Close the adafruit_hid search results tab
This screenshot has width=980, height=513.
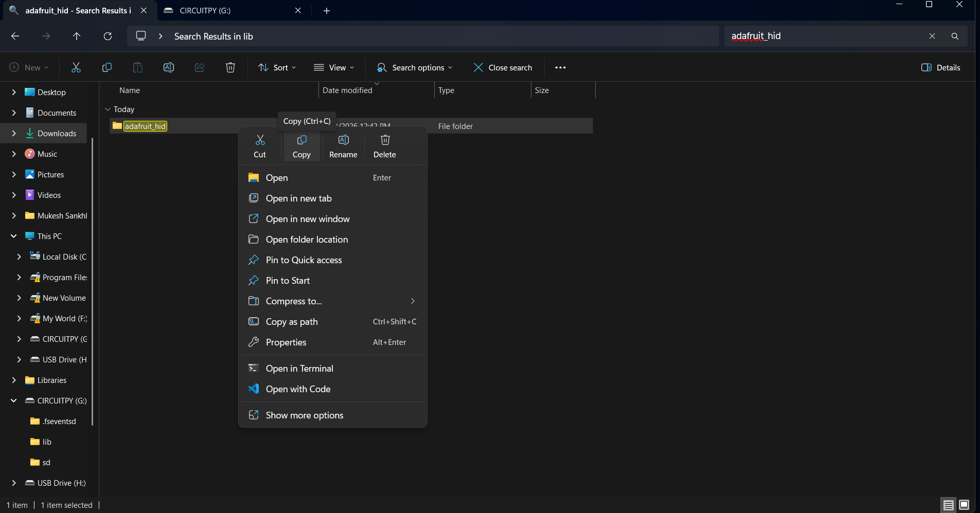pyautogui.click(x=144, y=10)
